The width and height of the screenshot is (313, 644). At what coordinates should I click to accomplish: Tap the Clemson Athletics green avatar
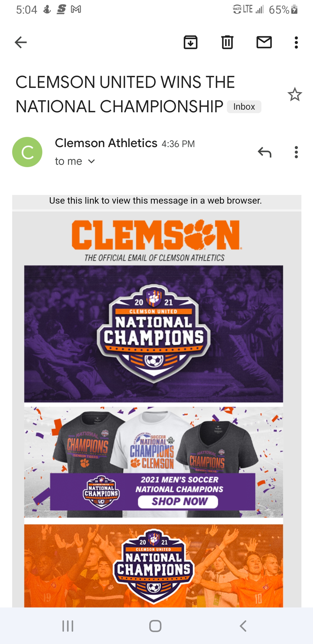27,152
